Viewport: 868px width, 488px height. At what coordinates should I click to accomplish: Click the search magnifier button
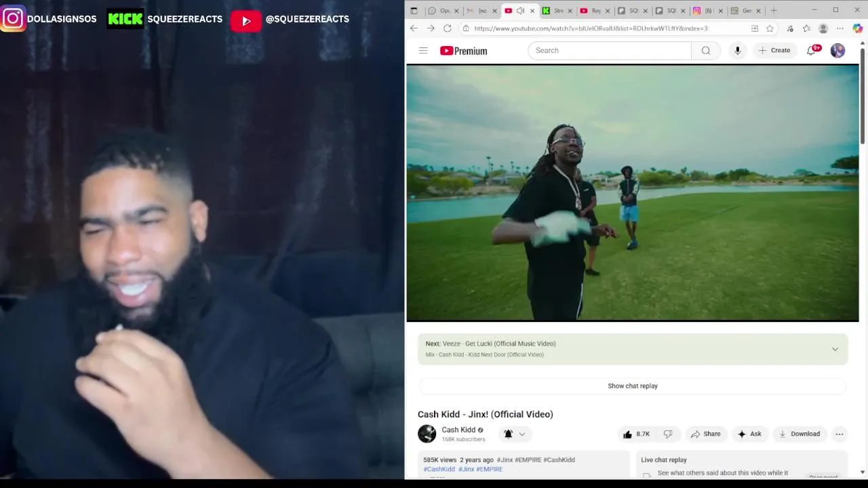[706, 51]
